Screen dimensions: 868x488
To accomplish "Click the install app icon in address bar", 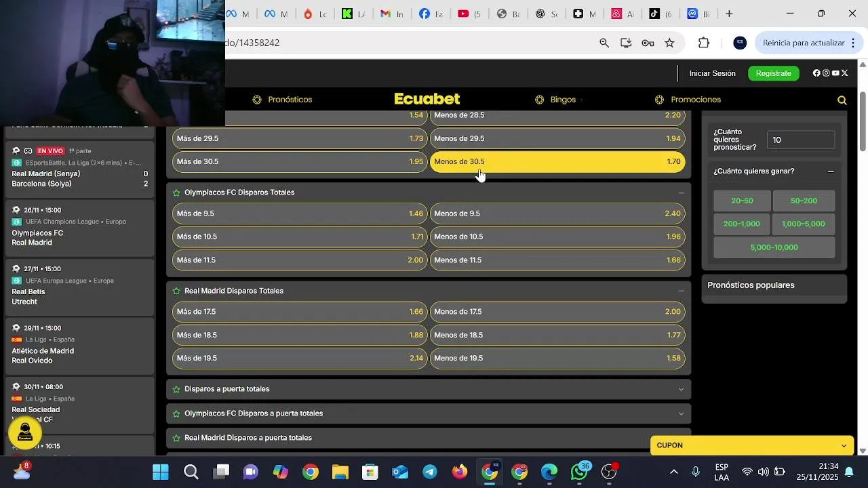I will pos(626,43).
